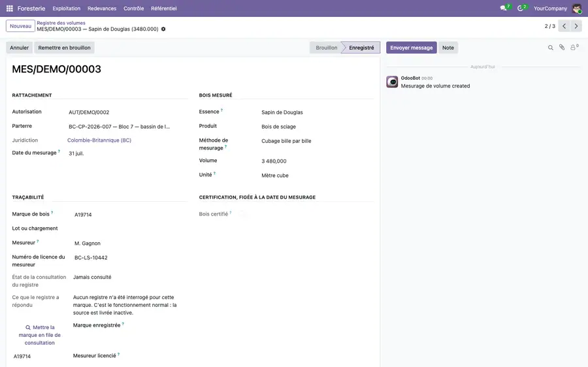588x367 pixels.
Task: Open the activities clock icon
Action: click(x=521, y=8)
